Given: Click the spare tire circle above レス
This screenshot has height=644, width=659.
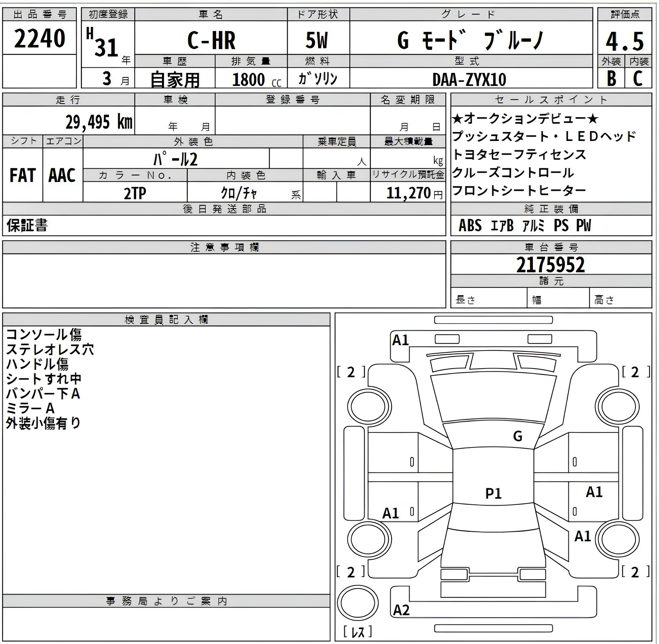Looking at the screenshot, I should tap(358, 602).
